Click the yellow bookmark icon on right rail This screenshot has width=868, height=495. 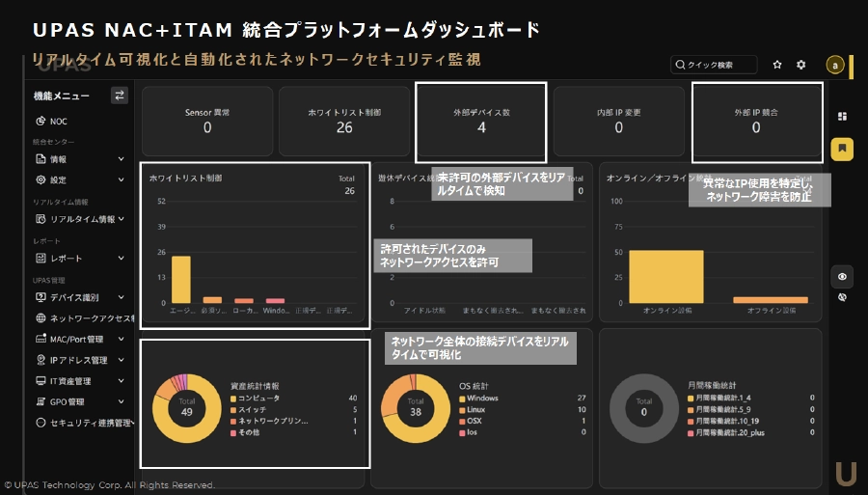point(842,149)
